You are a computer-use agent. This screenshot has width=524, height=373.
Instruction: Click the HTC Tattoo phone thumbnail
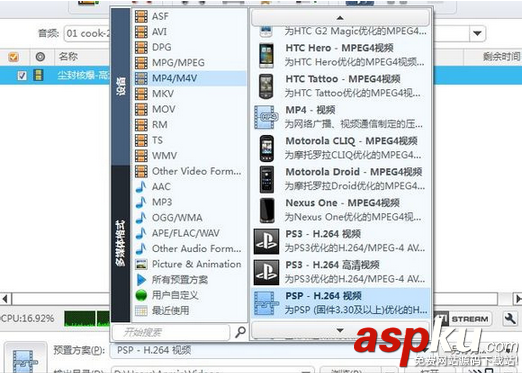click(266, 86)
